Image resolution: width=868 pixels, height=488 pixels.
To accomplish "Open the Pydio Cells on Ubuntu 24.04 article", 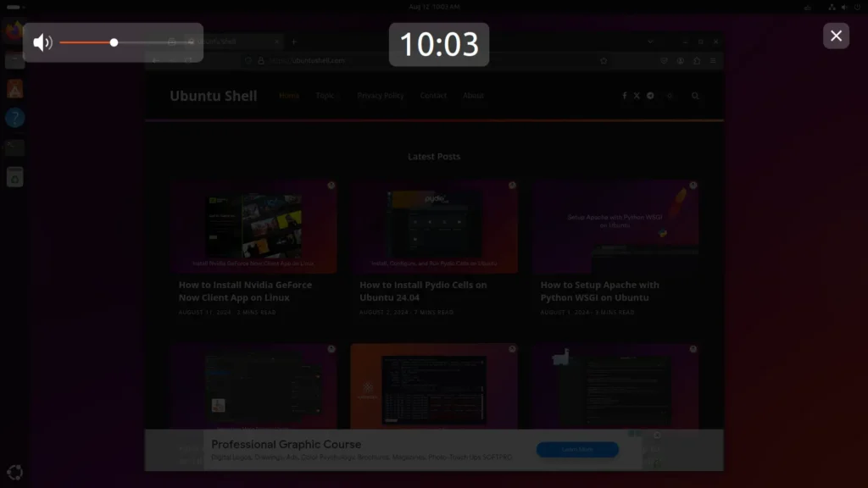I will click(423, 291).
